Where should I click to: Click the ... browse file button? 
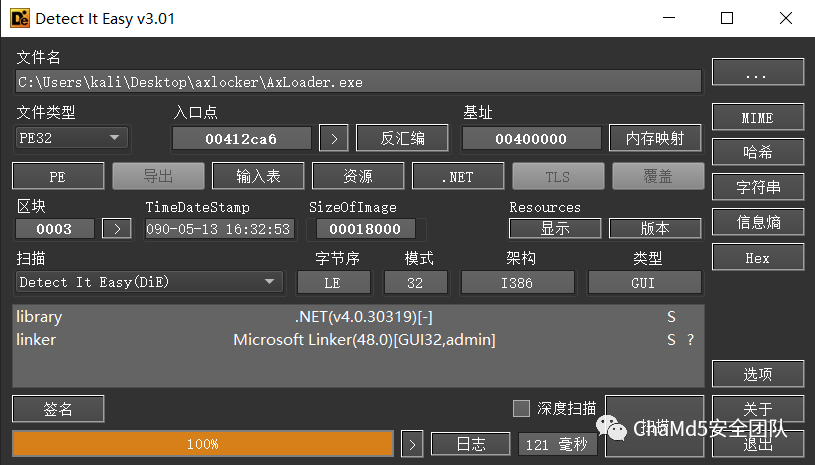tap(758, 72)
